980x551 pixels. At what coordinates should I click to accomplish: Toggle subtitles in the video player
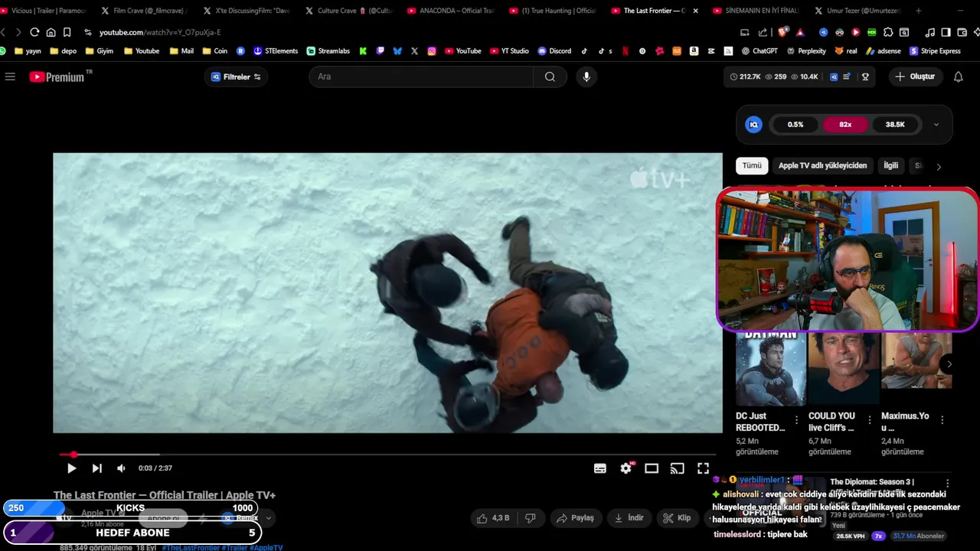coord(600,468)
